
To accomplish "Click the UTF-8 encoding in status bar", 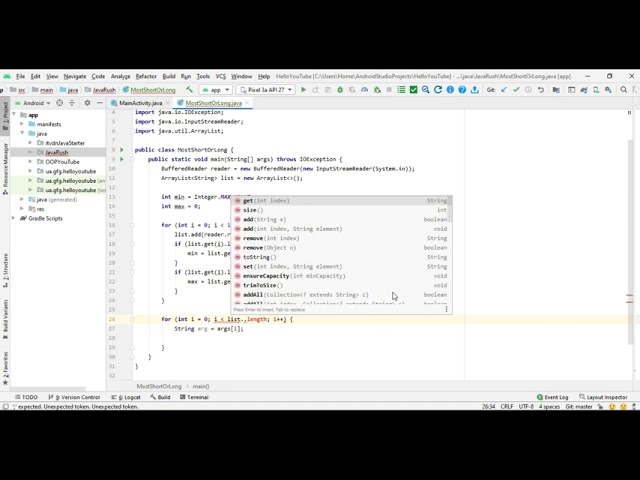I will coord(526,407).
